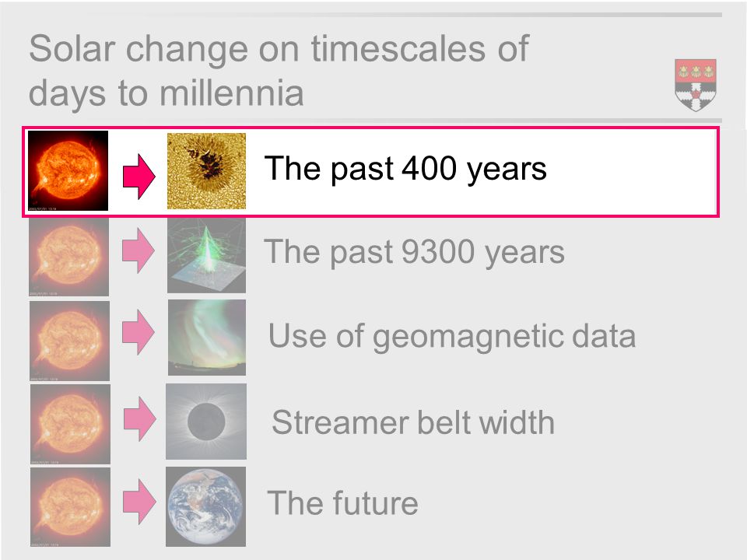Click the arrow pointing to Earth image

(139, 502)
